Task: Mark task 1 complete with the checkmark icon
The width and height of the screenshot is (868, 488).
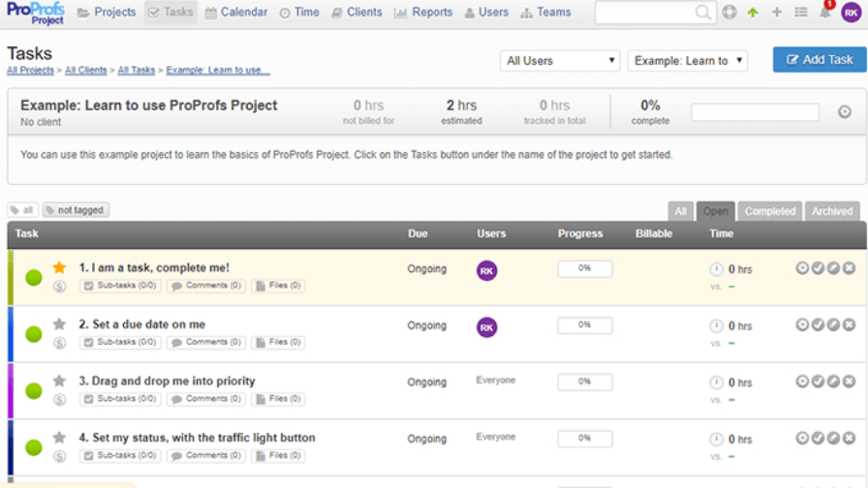Action: [818, 268]
